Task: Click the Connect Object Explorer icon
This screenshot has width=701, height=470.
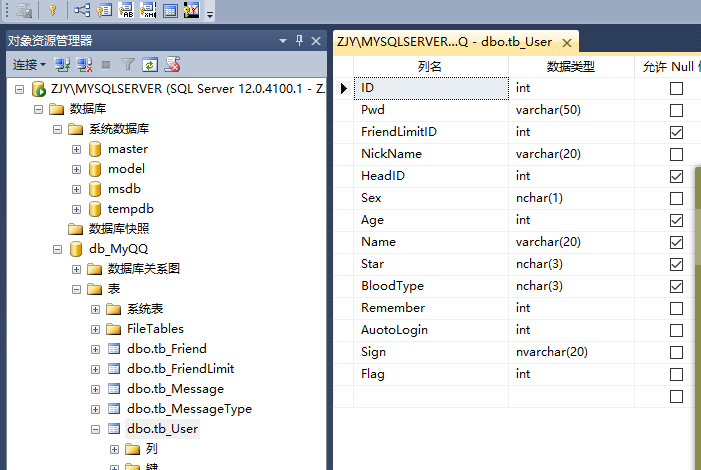Action: click(x=62, y=65)
